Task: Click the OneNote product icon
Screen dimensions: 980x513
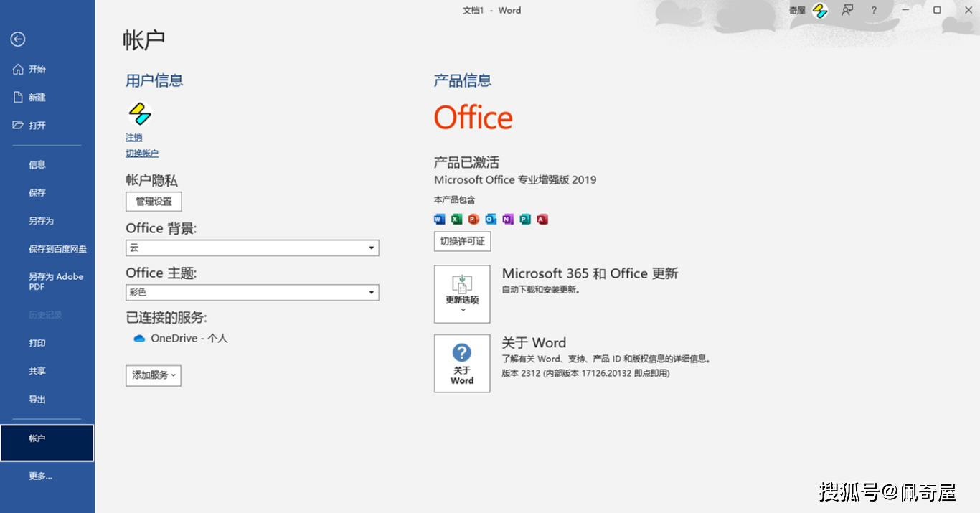Action: pyautogui.click(x=507, y=219)
